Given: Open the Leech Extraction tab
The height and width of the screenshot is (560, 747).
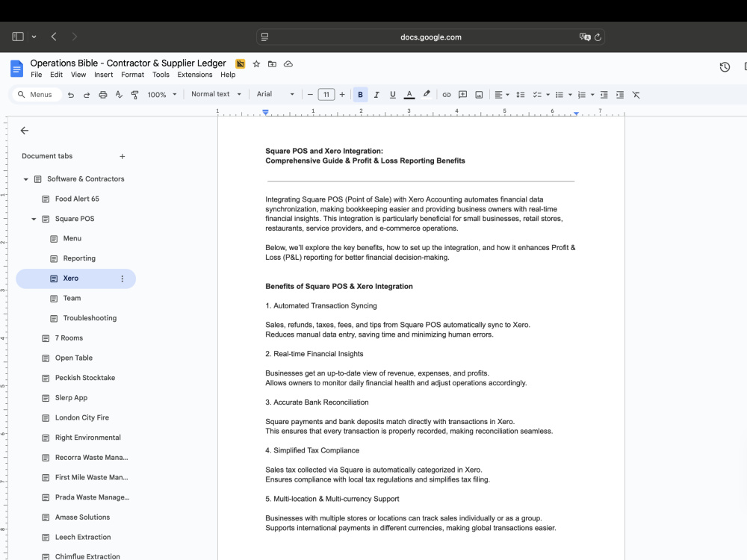Looking at the screenshot, I should [x=83, y=537].
